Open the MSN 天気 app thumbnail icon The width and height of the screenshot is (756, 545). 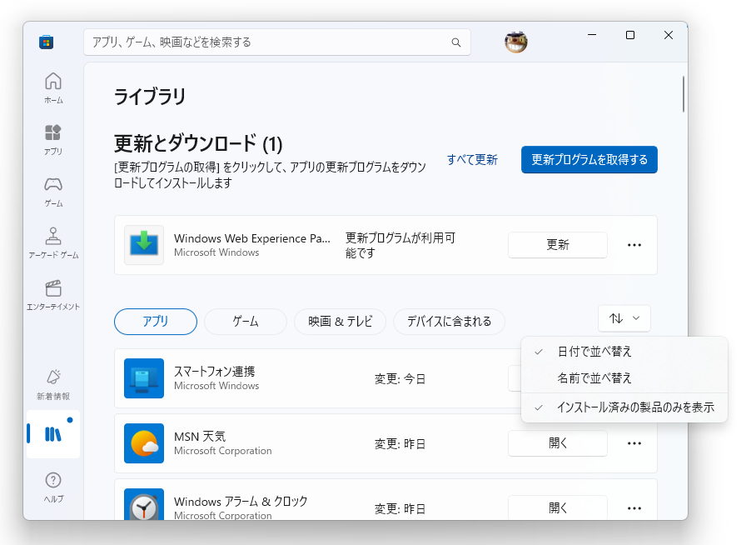click(144, 442)
